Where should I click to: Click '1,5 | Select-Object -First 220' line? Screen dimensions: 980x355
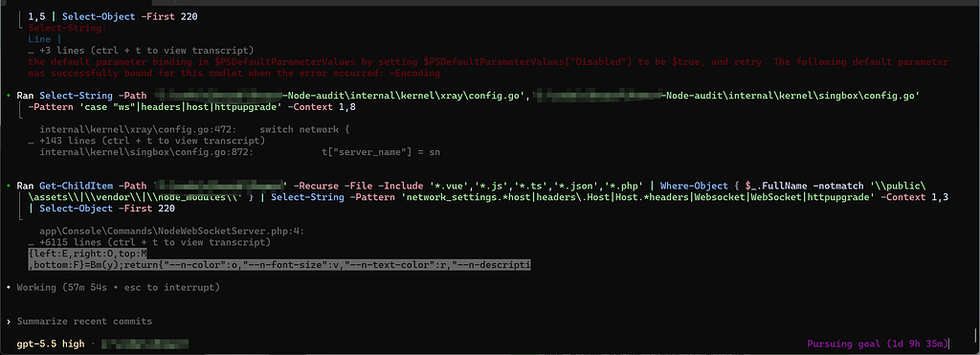click(x=113, y=17)
